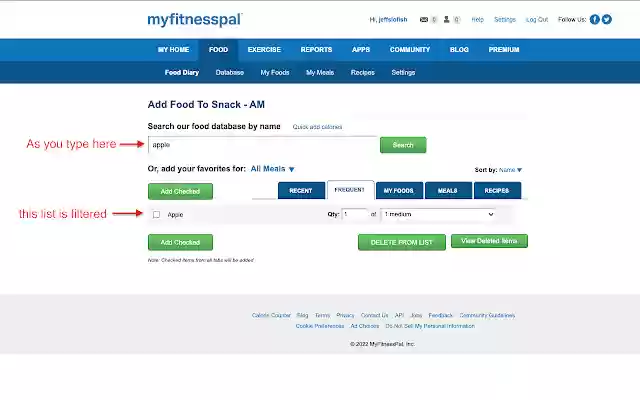Open the 1 medium serving size dropdown
The height and width of the screenshot is (400, 640).
[x=438, y=214]
